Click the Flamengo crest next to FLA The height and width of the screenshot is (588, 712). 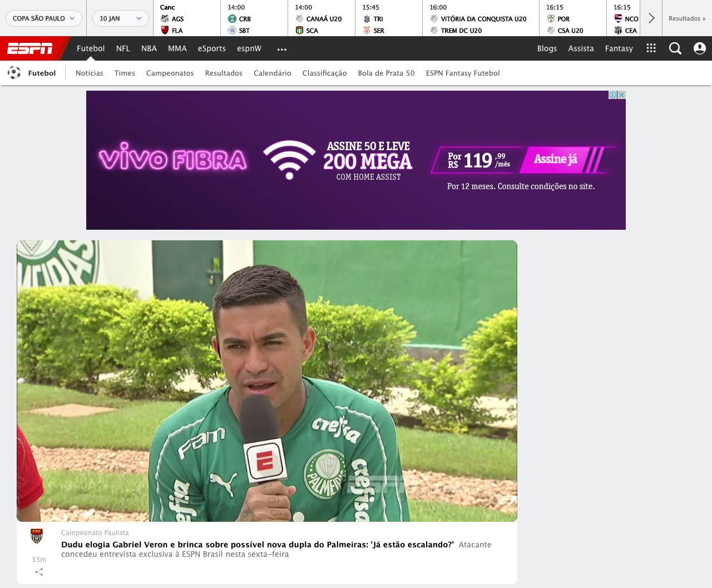click(x=165, y=30)
